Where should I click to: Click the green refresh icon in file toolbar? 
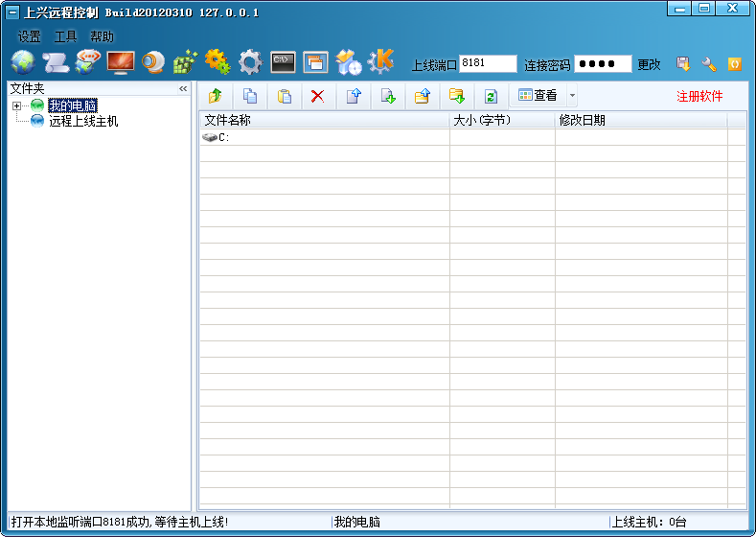pos(491,96)
